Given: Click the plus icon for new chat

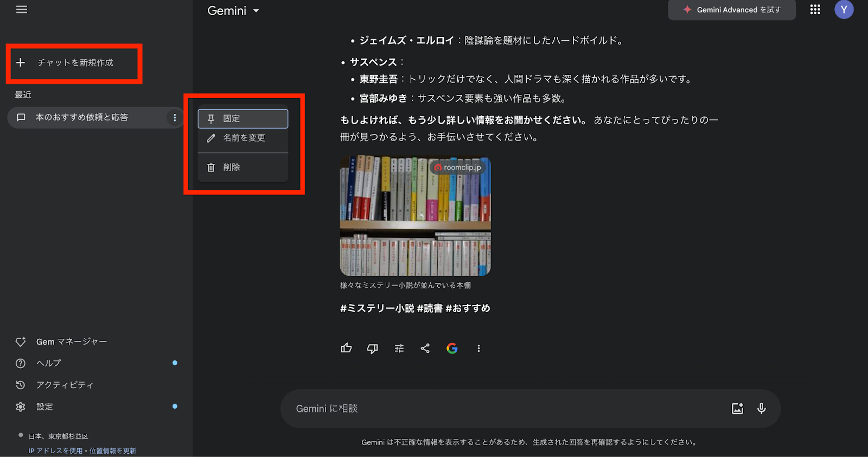Looking at the screenshot, I should coord(21,62).
